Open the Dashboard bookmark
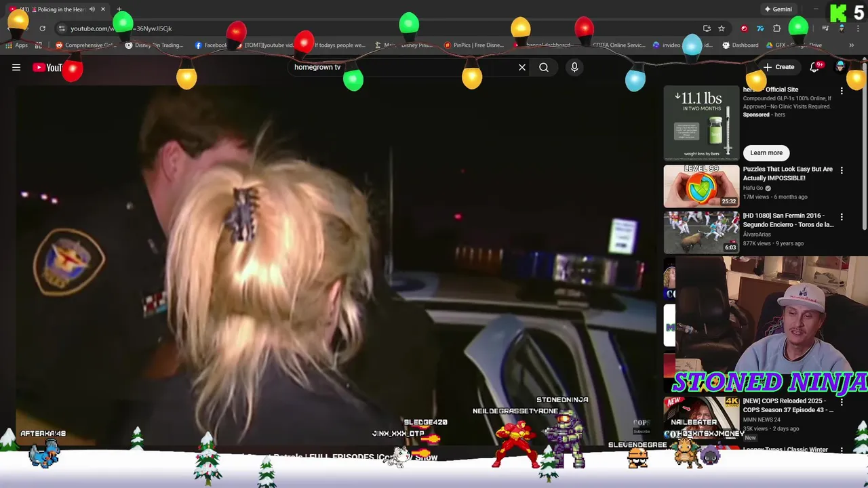This screenshot has width=868, height=488. (x=741, y=45)
